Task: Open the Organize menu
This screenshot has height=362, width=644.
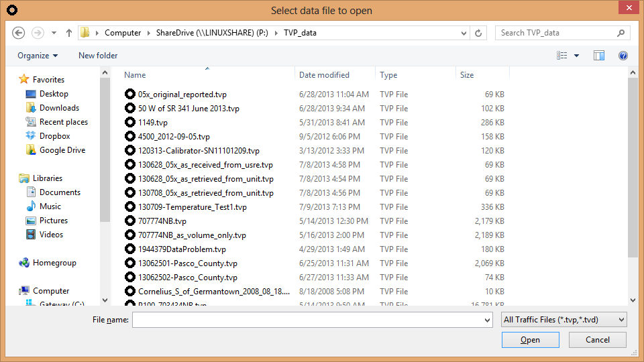Action: tap(38, 56)
